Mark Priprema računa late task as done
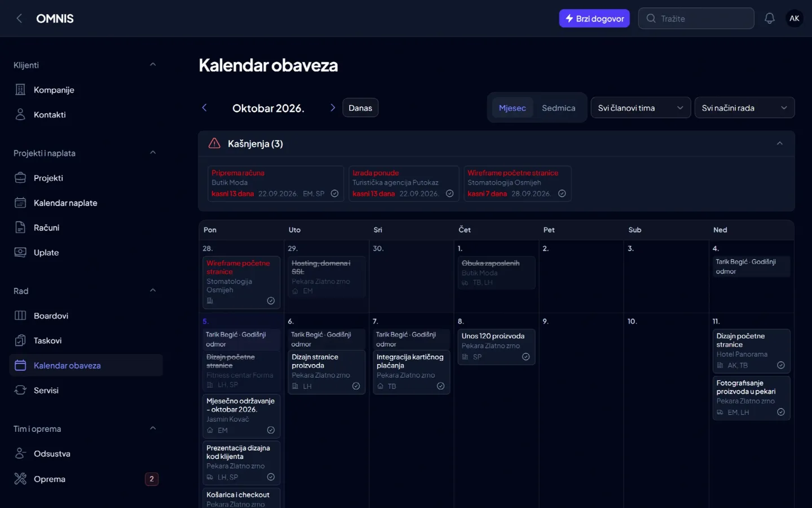Viewport: 812px width, 508px height. (x=334, y=194)
